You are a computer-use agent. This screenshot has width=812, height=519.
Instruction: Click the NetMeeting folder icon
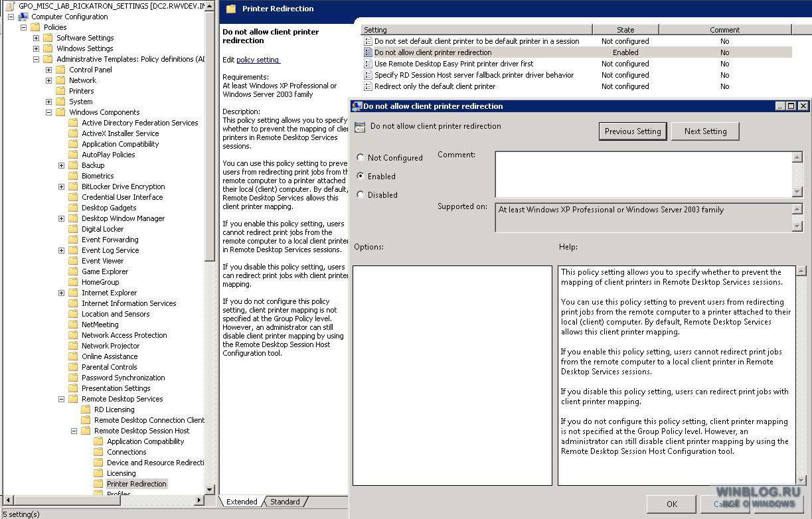click(x=73, y=325)
